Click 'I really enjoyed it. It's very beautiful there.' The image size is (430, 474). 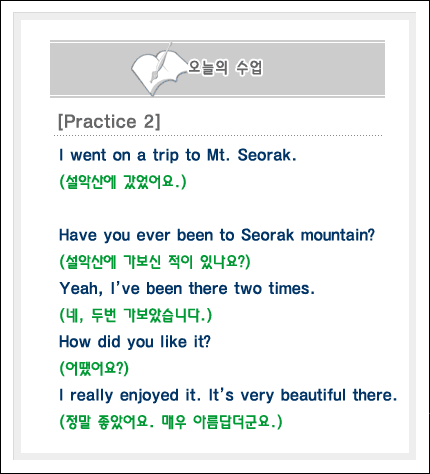(x=228, y=395)
